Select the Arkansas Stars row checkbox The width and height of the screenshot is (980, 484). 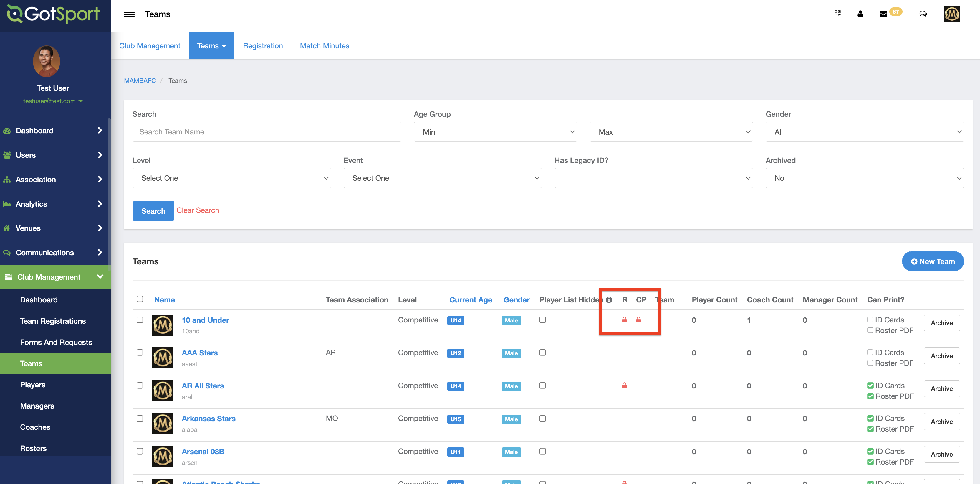click(140, 419)
